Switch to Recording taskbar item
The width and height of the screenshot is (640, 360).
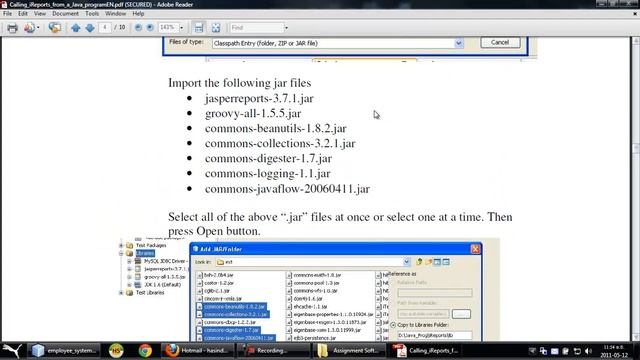[273, 351]
